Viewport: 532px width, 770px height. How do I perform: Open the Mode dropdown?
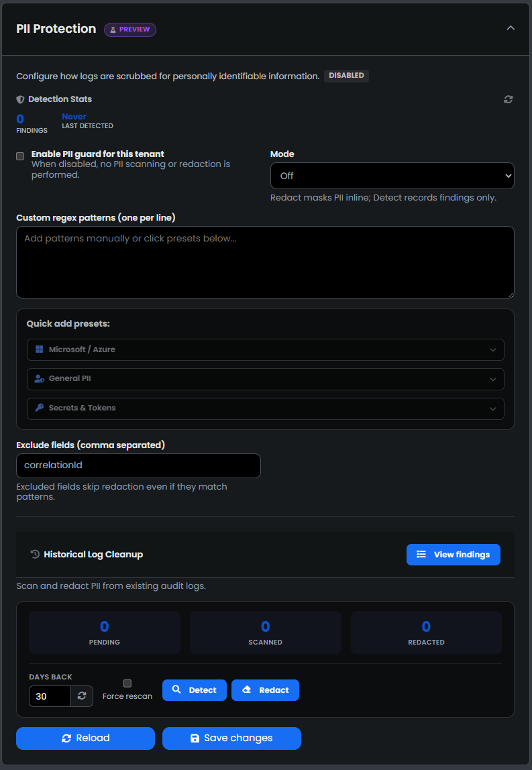coord(392,176)
